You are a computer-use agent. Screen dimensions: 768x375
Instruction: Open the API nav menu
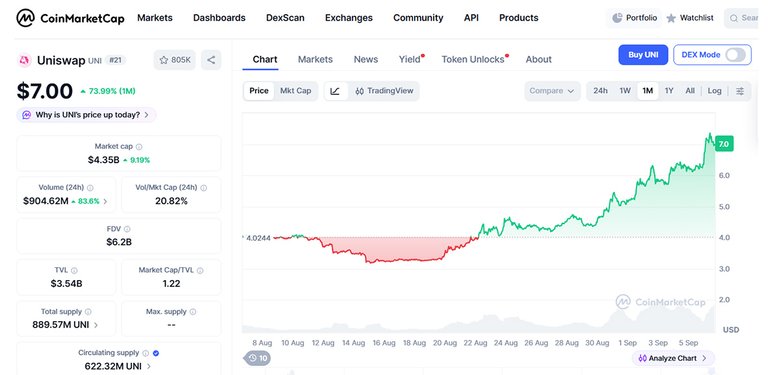pos(471,18)
